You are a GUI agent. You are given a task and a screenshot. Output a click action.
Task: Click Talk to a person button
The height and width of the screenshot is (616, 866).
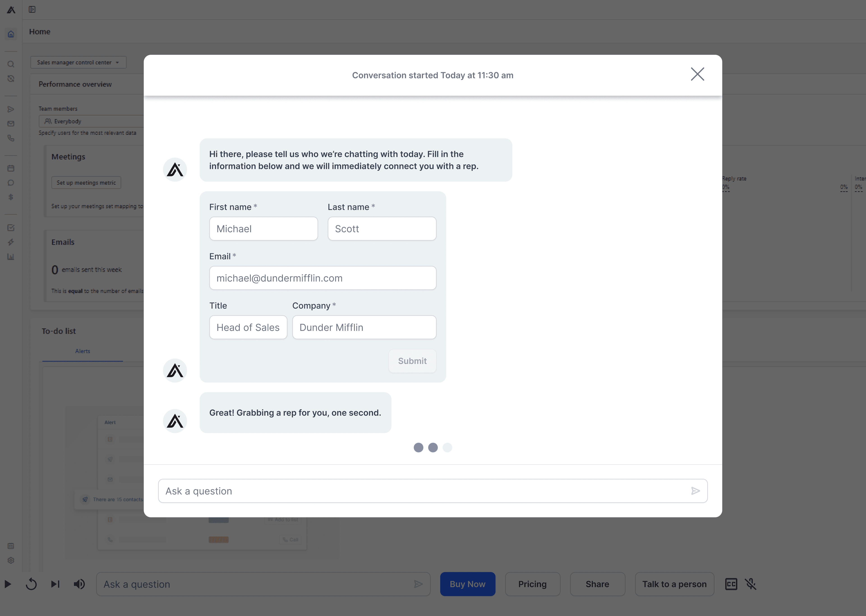pyautogui.click(x=675, y=584)
